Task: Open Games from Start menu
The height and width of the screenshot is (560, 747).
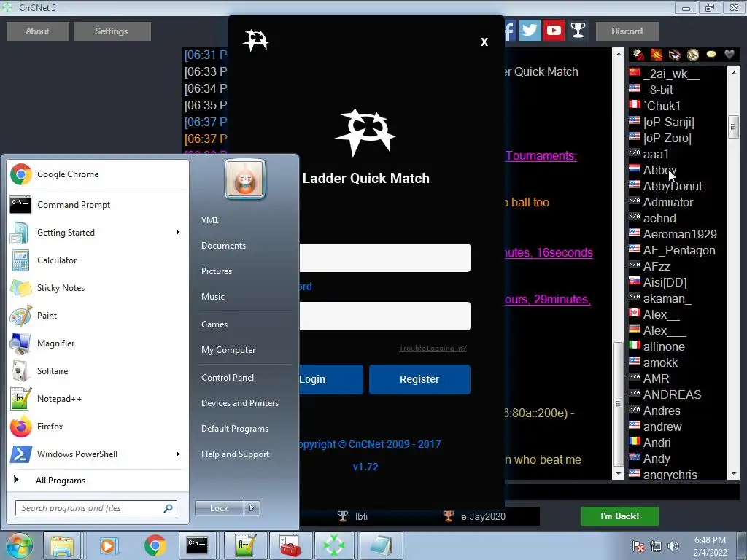Action: (x=214, y=324)
